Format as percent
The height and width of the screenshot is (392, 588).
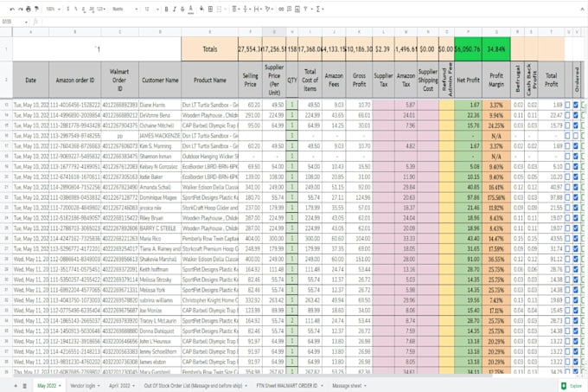pos(76,9)
